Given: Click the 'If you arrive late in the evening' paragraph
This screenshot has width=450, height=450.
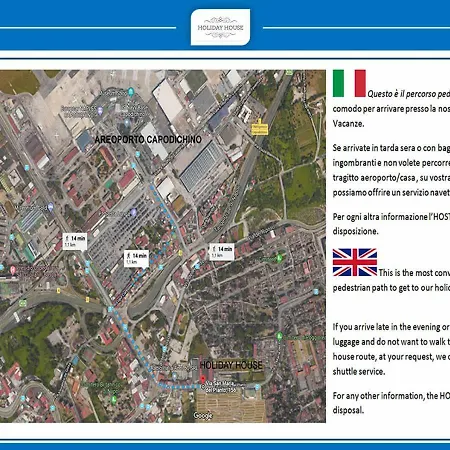Looking at the screenshot, I should (391, 349).
